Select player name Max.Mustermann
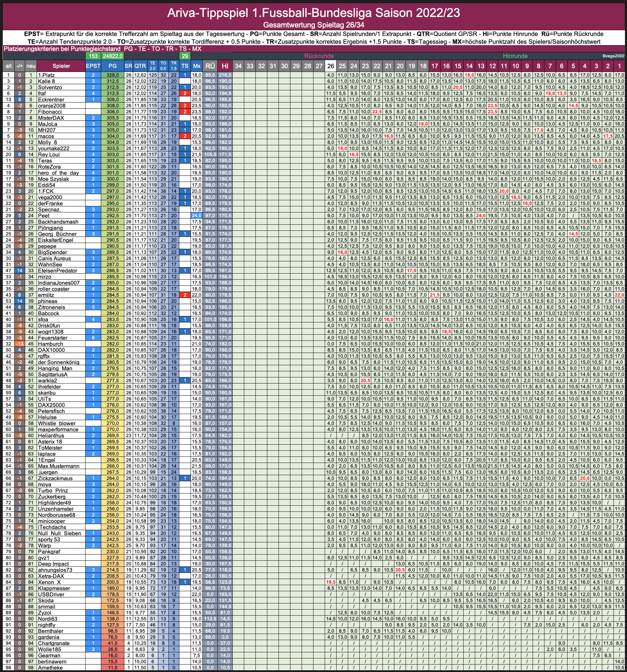Viewport: 627px width, 672px height. pyautogui.click(x=58, y=466)
